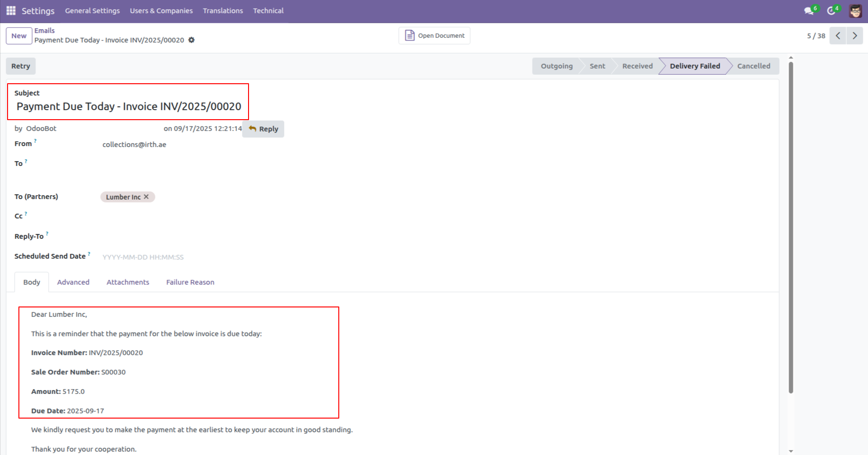868x455 pixels.
Task: Switch to the Body tab
Action: (32, 282)
